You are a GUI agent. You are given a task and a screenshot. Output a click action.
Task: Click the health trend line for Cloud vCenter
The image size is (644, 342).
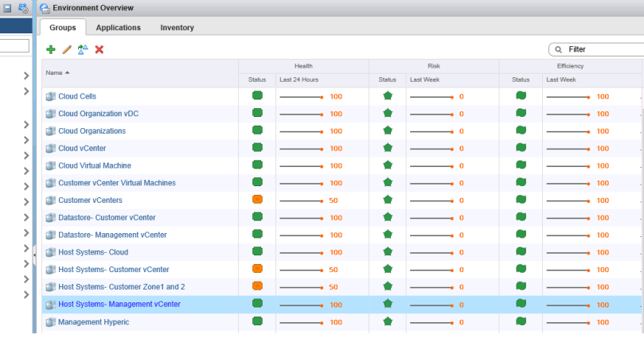point(300,149)
